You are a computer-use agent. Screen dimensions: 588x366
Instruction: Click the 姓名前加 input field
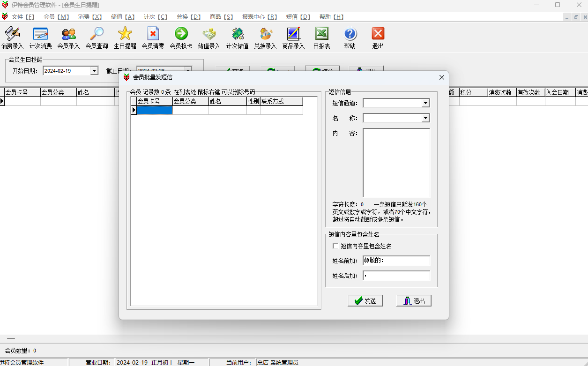pos(396,261)
